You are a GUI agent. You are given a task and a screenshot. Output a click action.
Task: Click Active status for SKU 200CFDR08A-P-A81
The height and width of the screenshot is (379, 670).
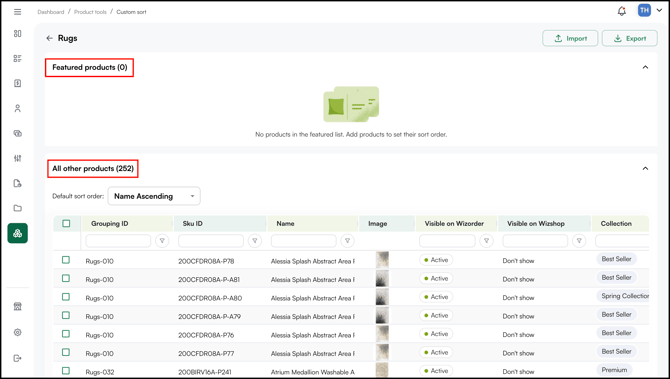coord(436,279)
